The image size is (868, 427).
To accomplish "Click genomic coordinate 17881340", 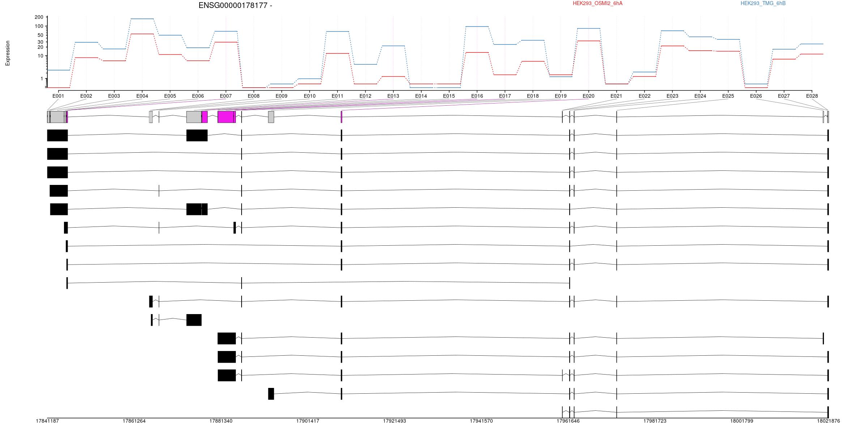I will [x=221, y=421].
